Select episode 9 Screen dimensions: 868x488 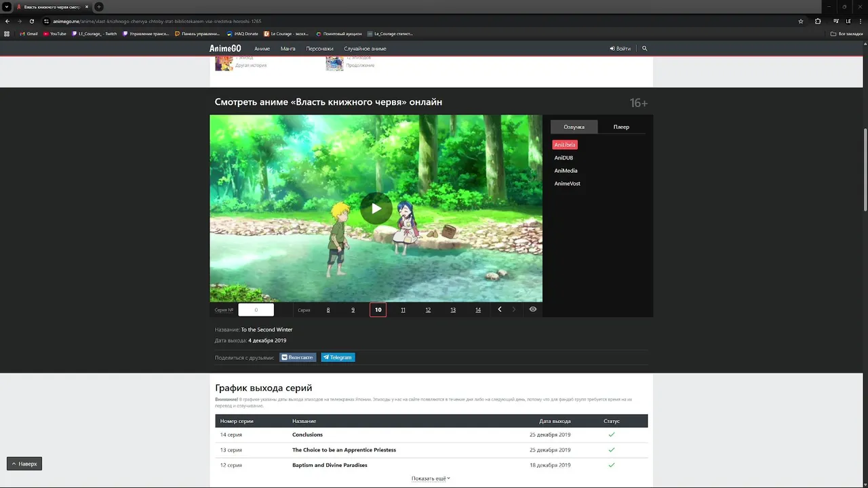[x=353, y=310]
